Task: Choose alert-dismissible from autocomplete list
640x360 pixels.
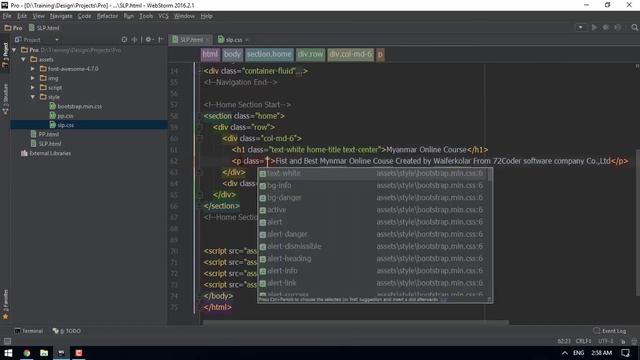Action: (x=372, y=247)
